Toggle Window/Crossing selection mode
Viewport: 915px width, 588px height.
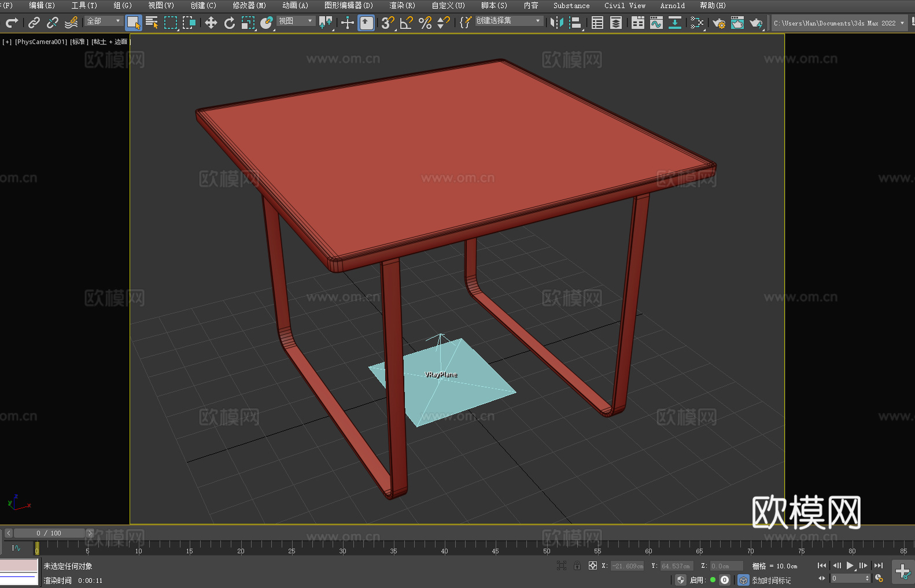(189, 23)
